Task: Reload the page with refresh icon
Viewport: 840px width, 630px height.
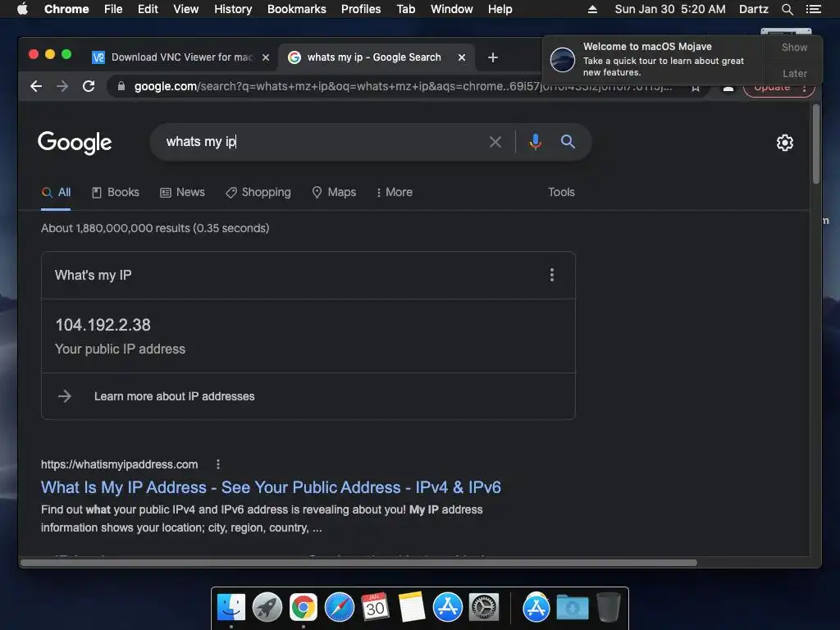Action: (x=89, y=86)
